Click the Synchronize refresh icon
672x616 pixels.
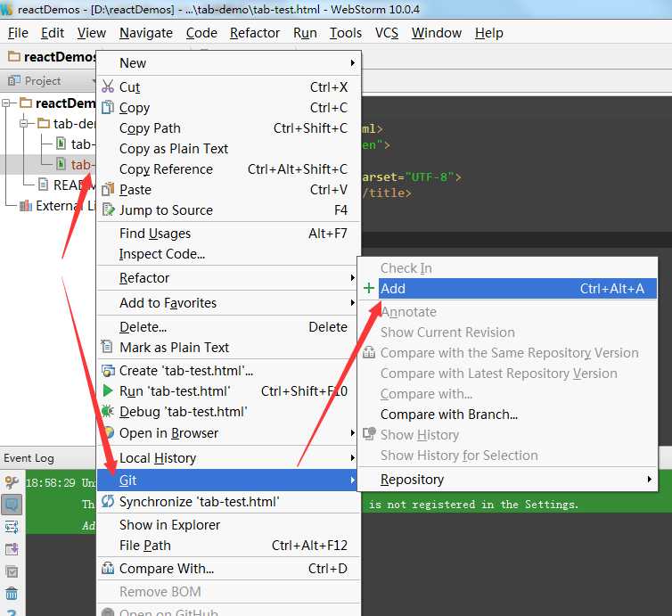tap(108, 501)
